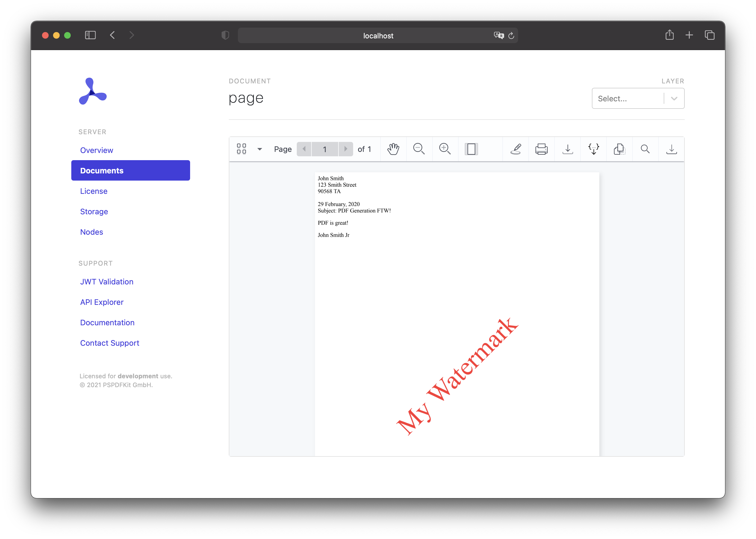Open the Layer Select dropdown
756x539 pixels.
637,98
